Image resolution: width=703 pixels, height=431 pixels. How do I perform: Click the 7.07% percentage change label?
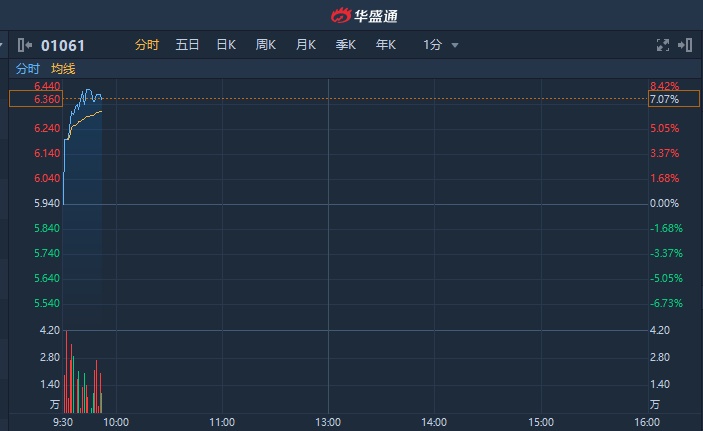(664, 99)
